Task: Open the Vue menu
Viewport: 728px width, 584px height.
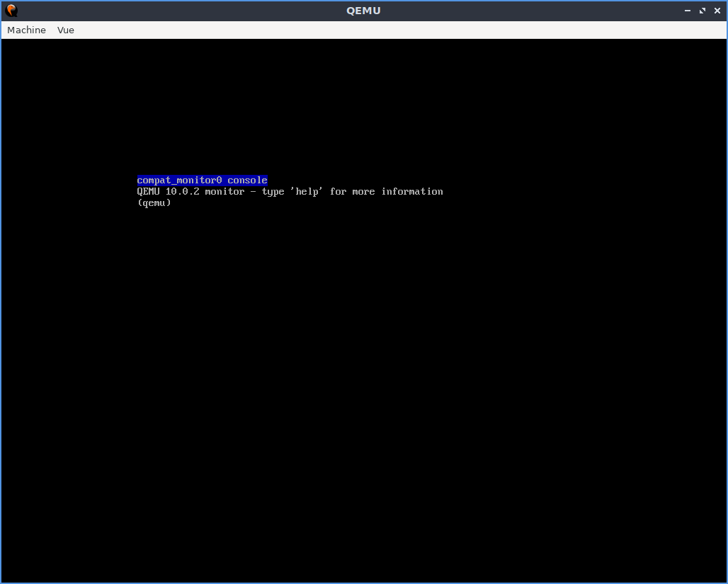Action: tap(65, 30)
